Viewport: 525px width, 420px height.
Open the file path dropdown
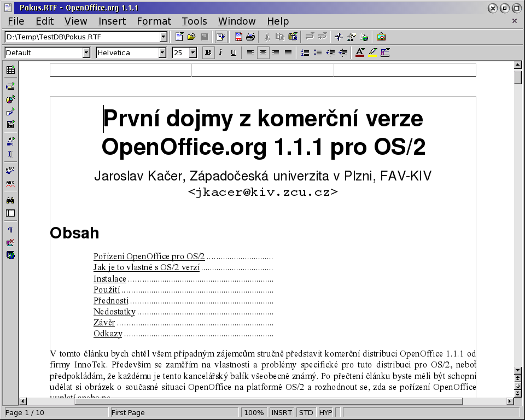tap(163, 37)
